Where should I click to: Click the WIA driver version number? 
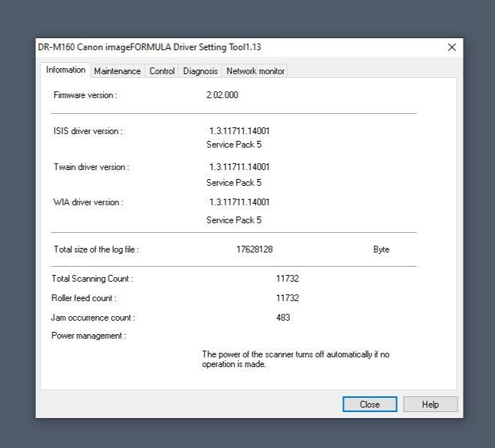click(x=239, y=202)
